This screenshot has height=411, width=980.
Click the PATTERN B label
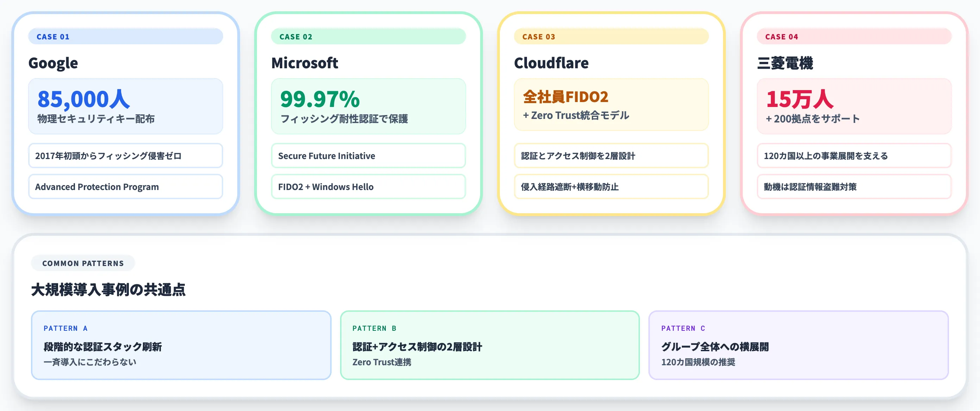pyautogui.click(x=374, y=328)
